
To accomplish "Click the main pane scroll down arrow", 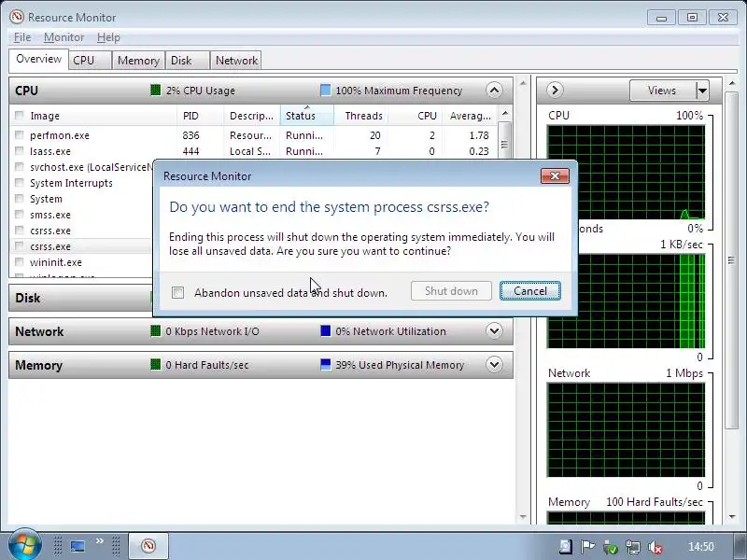I will coord(523,517).
